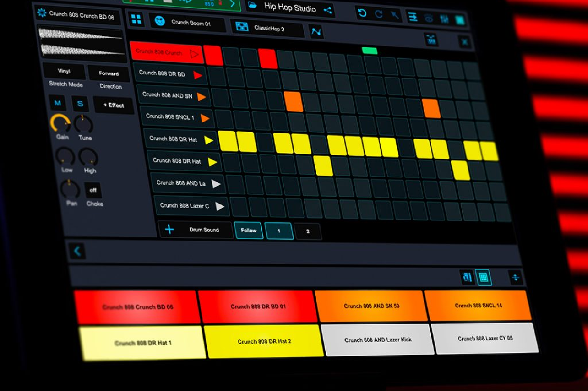588x391 pixels.
Task: Select the pad grid view icon above pads
Action: point(484,278)
